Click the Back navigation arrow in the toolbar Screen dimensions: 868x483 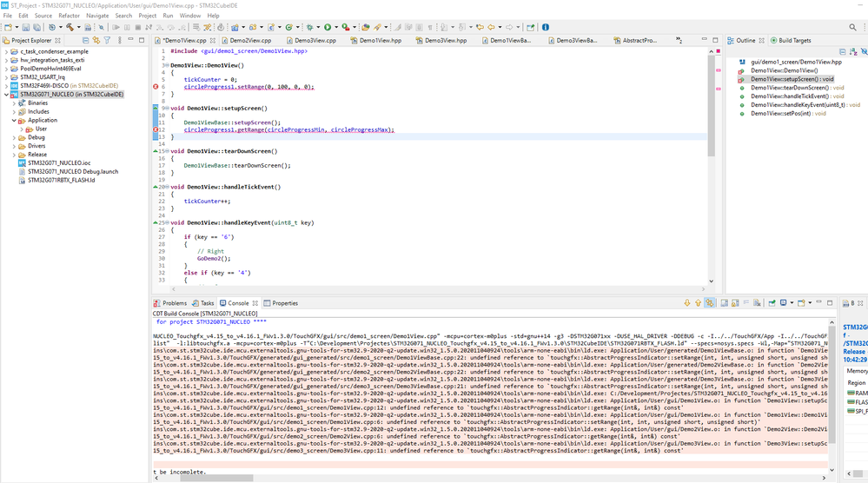tap(491, 27)
